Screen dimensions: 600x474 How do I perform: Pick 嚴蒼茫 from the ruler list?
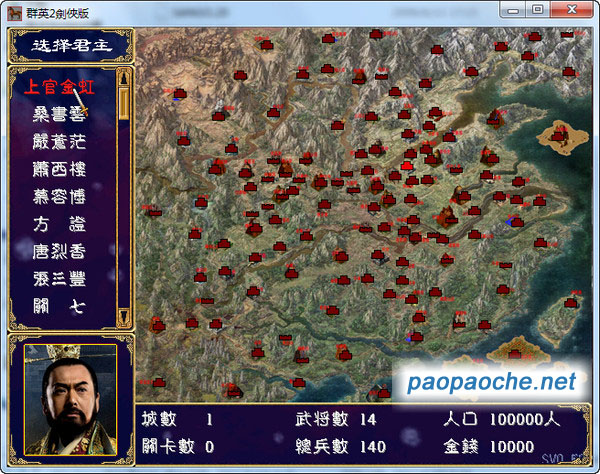[59, 142]
